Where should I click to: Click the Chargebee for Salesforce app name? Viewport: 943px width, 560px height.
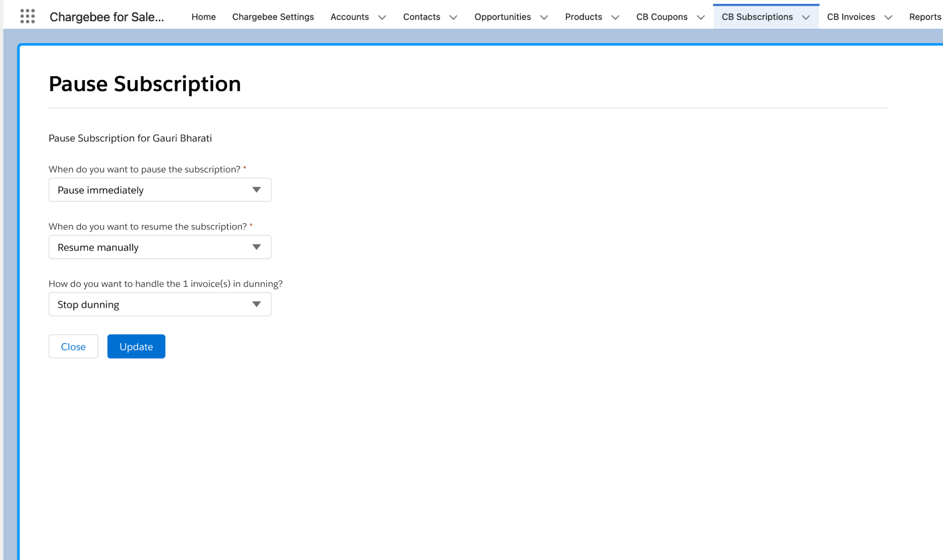click(107, 17)
